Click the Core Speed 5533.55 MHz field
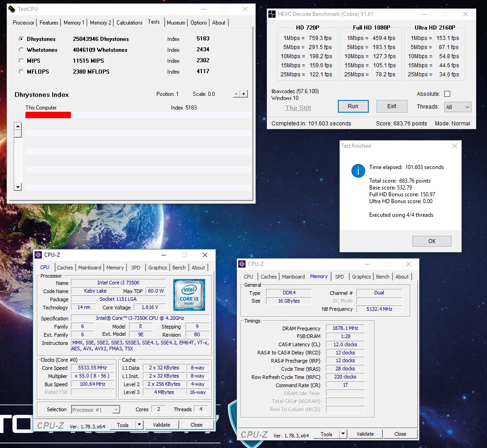The width and height of the screenshot is (487, 448). pos(92,368)
